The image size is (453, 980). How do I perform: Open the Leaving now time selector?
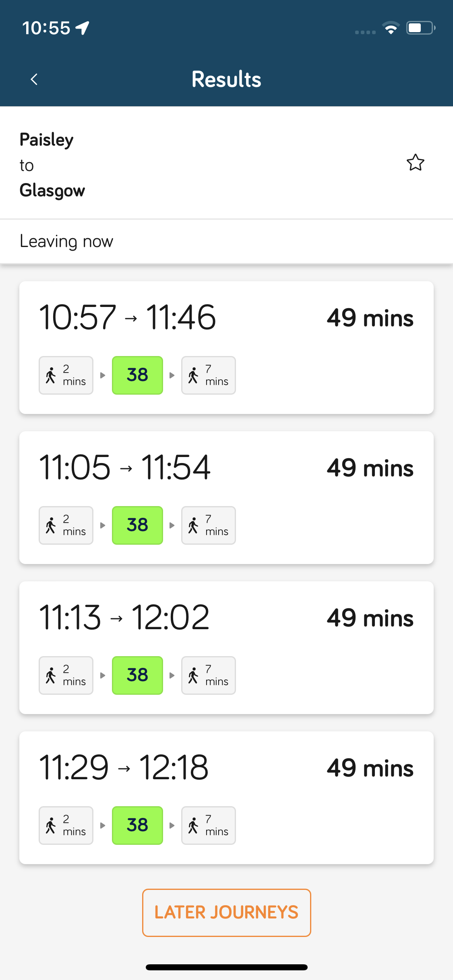click(66, 241)
